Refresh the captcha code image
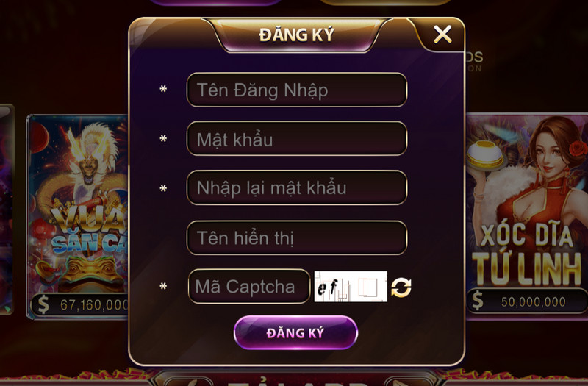This screenshot has height=386, width=588. coord(401,287)
